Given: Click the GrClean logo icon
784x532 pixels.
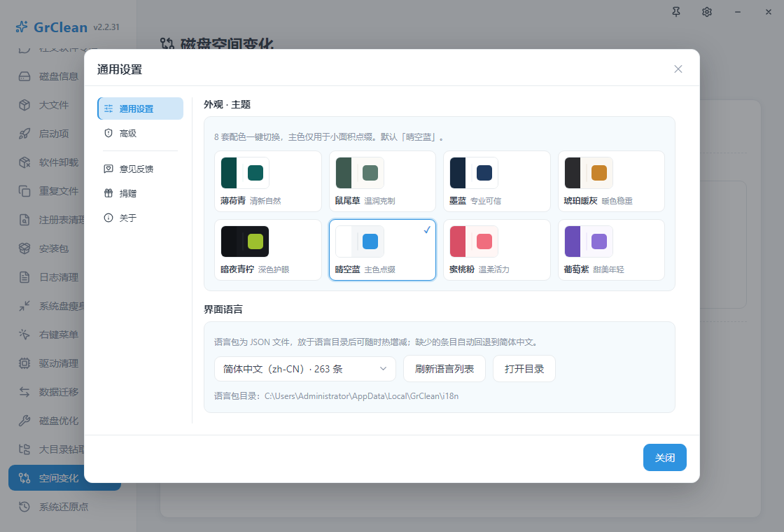Looking at the screenshot, I should click(x=22, y=27).
